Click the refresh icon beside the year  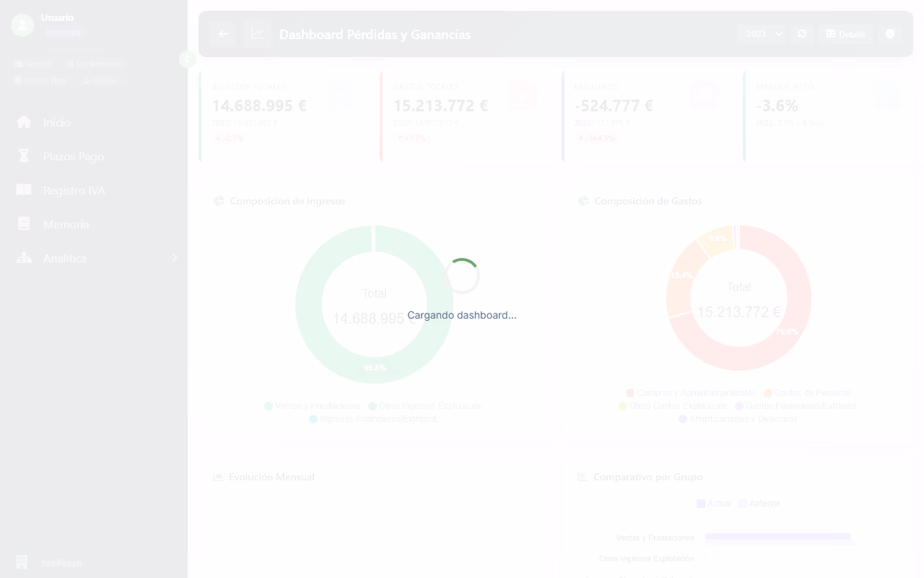tap(802, 34)
